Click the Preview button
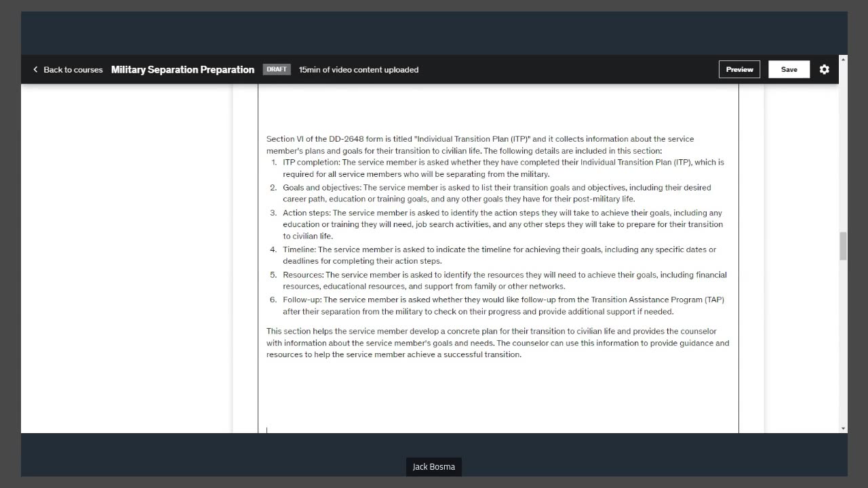This screenshot has height=488, width=868. pos(740,69)
